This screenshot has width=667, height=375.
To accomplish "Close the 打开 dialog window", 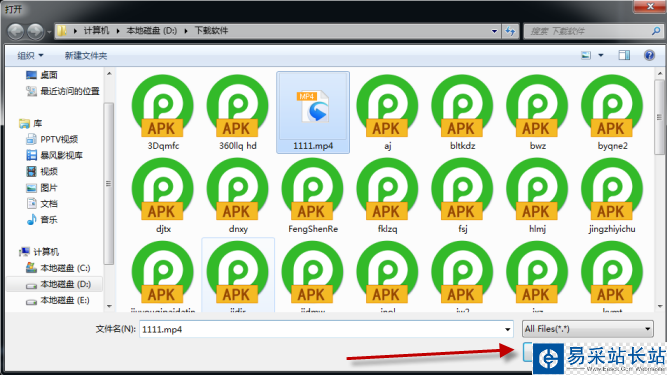I will click(650, 6).
